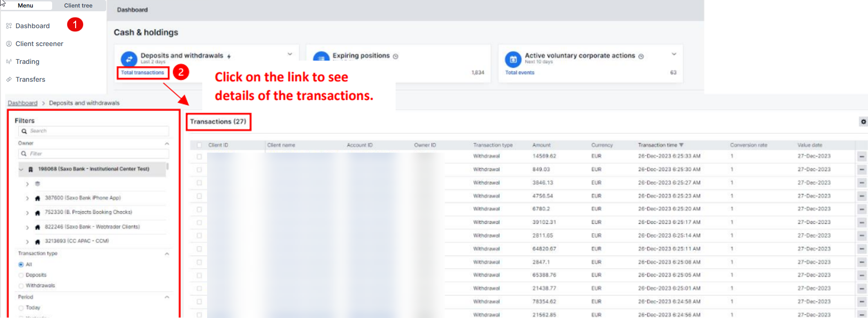The height and width of the screenshot is (318, 868).
Task: Open the Total transactions link
Action: (142, 72)
